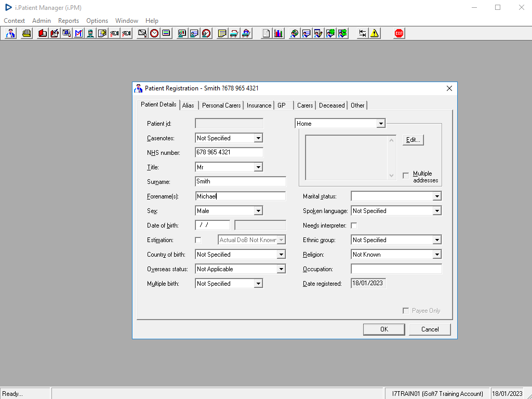The image size is (532, 399).
Task: Open the Options menu
Action: click(97, 21)
